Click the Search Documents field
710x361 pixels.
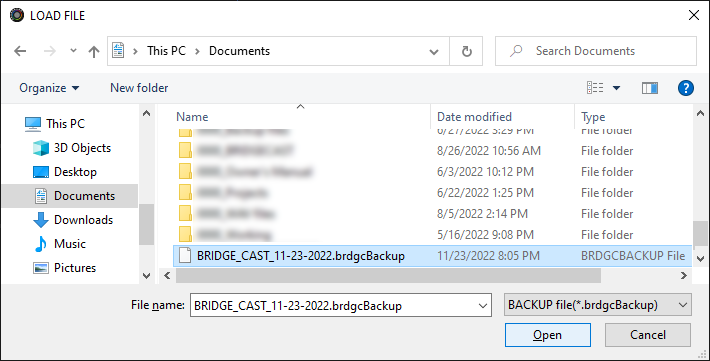point(596,51)
